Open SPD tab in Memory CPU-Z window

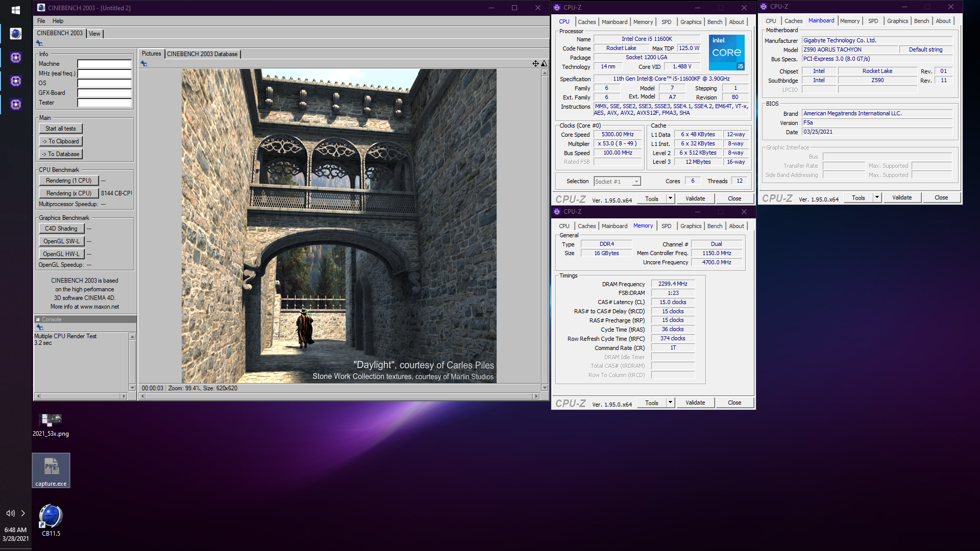(x=667, y=226)
